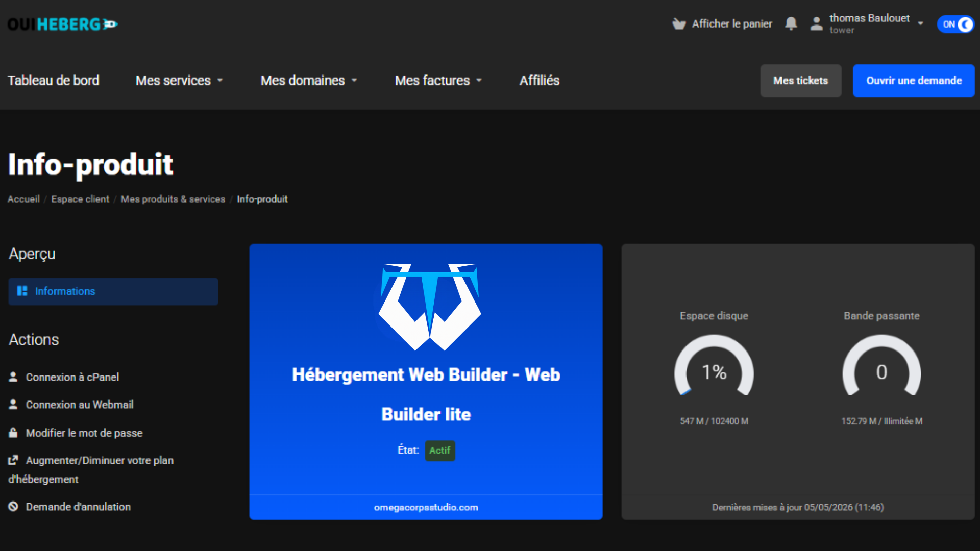Click Afficher le panier link

(x=732, y=24)
